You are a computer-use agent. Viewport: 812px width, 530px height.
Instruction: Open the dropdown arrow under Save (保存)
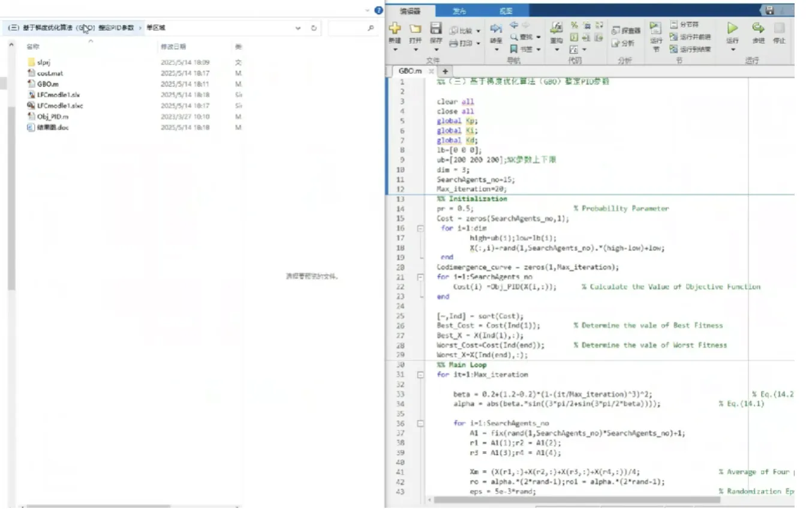click(x=436, y=50)
